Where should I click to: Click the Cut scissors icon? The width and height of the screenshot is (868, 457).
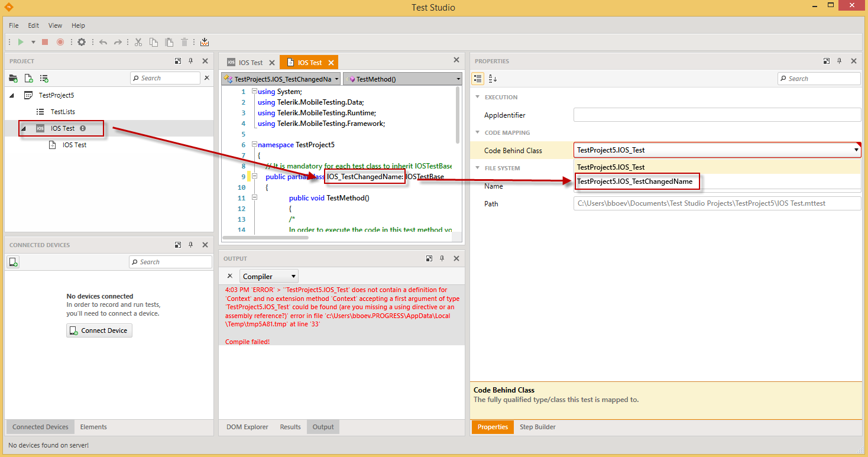(138, 42)
